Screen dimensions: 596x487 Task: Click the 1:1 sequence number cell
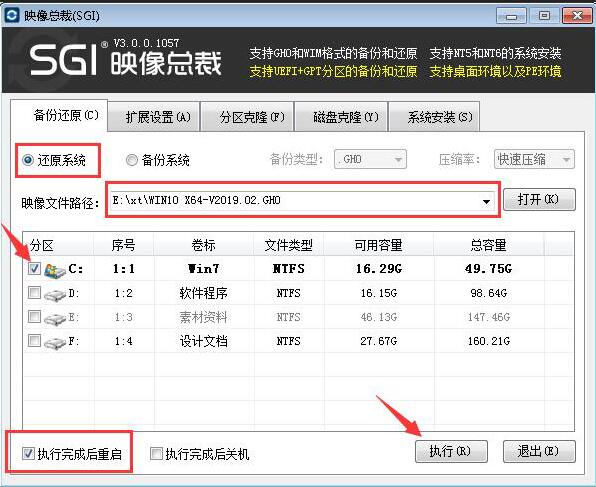tap(124, 269)
